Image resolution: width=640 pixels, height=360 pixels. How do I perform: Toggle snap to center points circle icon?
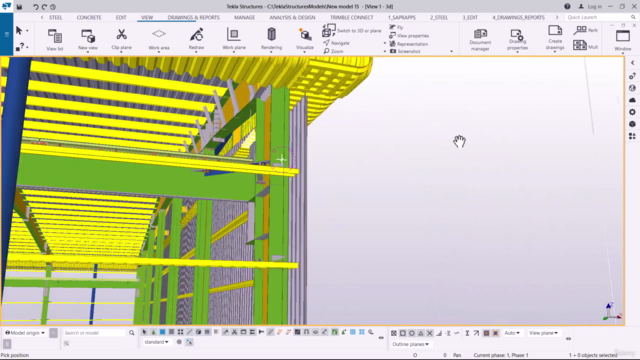411,333
